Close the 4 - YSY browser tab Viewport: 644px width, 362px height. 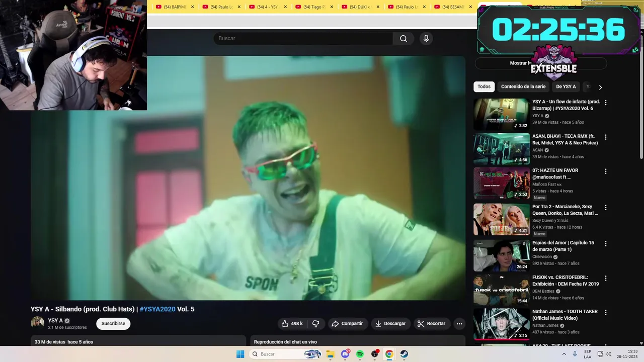[285, 7]
